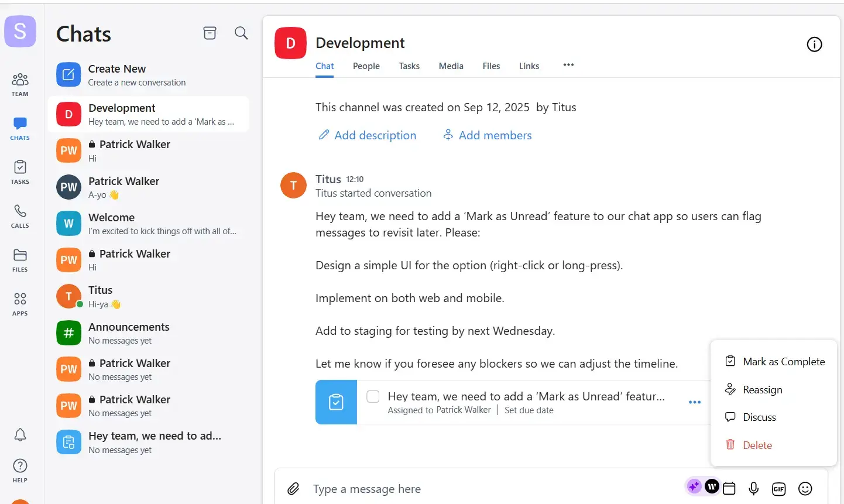
Task: Start voice recording with microphone icon
Action: tap(754, 489)
